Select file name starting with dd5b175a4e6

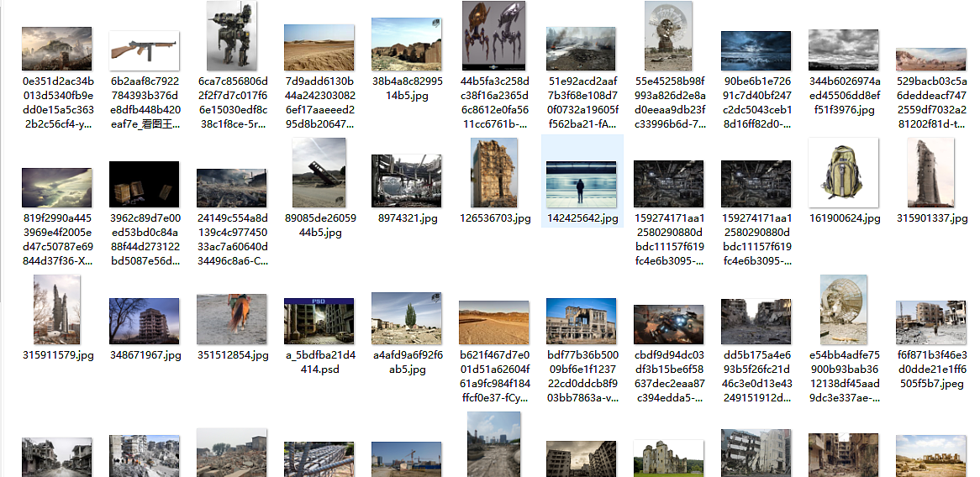tap(756, 376)
